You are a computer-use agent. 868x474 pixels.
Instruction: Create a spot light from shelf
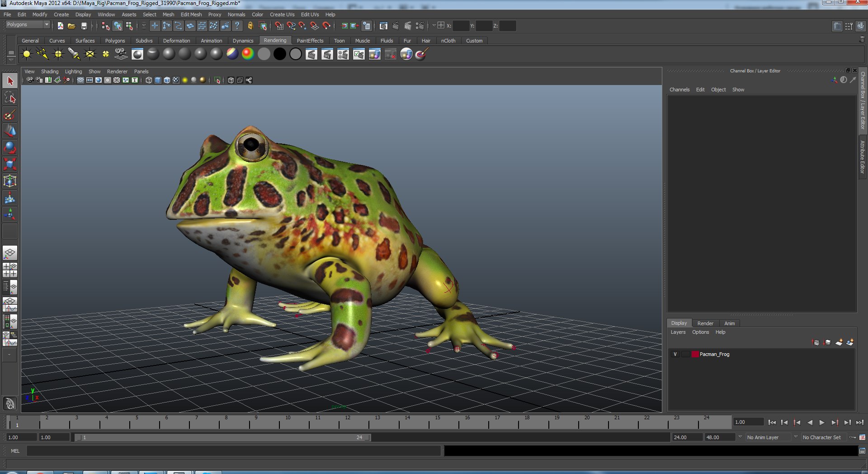click(x=74, y=54)
